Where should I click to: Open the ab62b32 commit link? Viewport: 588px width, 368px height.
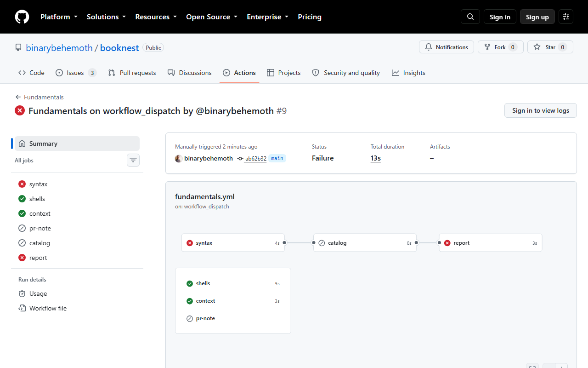coord(256,159)
